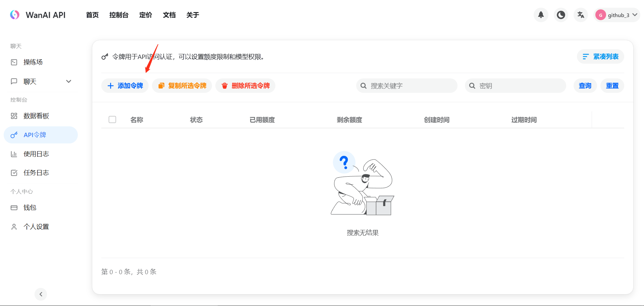This screenshot has height=306, width=644.
Task: Open the API令牌 key icon in sidebar
Action: [x=14, y=135]
